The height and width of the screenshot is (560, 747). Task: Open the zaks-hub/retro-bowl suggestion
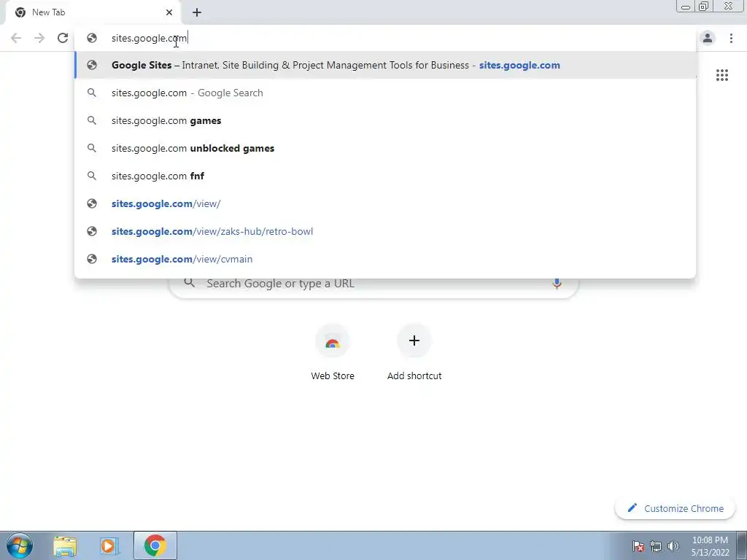coord(385,231)
